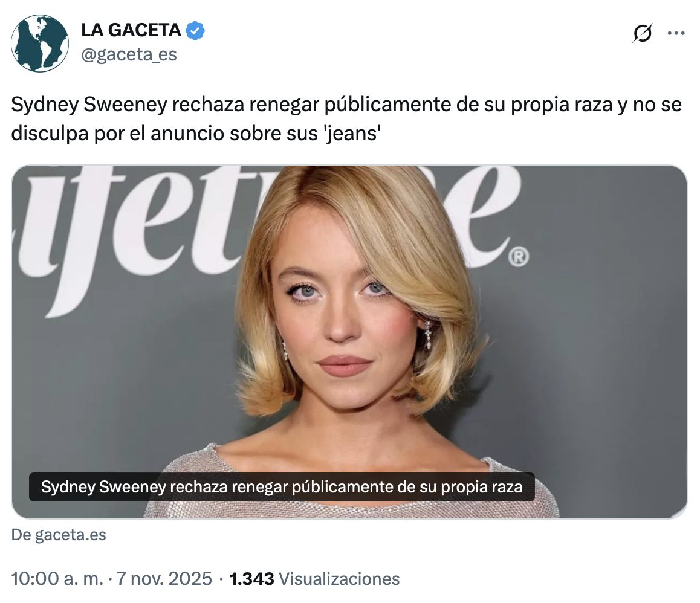Click the word raza in the tweet
Viewport: 700px width, 603px height.
(x=590, y=105)
